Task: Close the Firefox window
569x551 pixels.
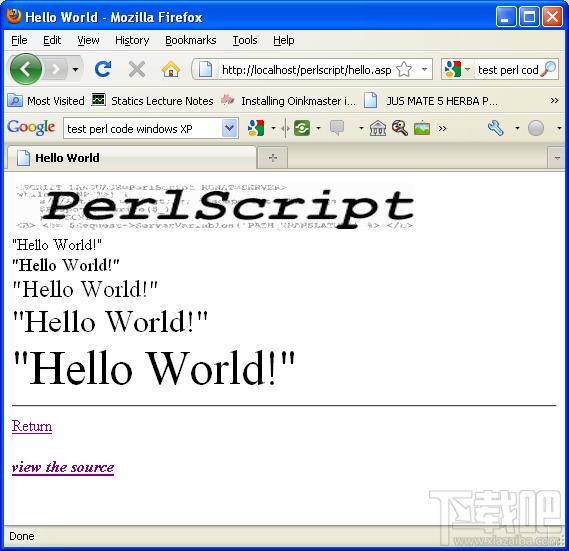Action: click(x=552, y=17)
